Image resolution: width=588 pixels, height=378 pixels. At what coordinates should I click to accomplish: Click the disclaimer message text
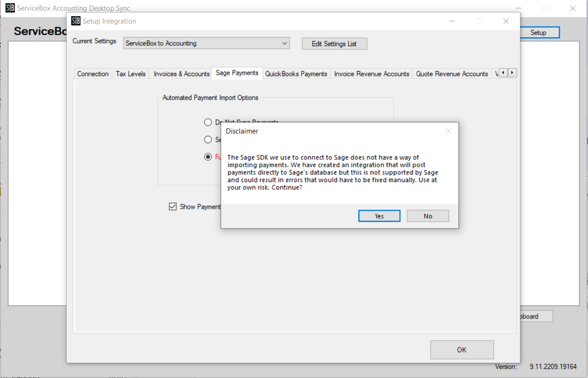click(x=333, y=172)
